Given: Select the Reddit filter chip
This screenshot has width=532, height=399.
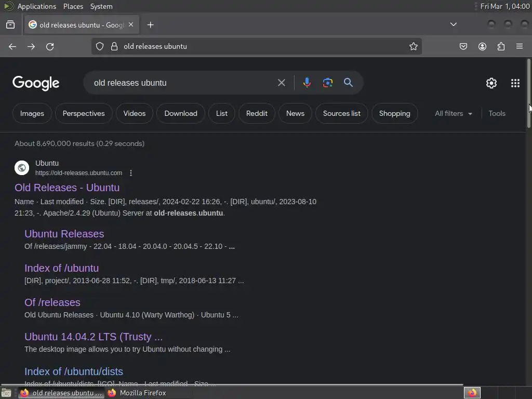Looking at the screenshot, I should click(257, 114).
